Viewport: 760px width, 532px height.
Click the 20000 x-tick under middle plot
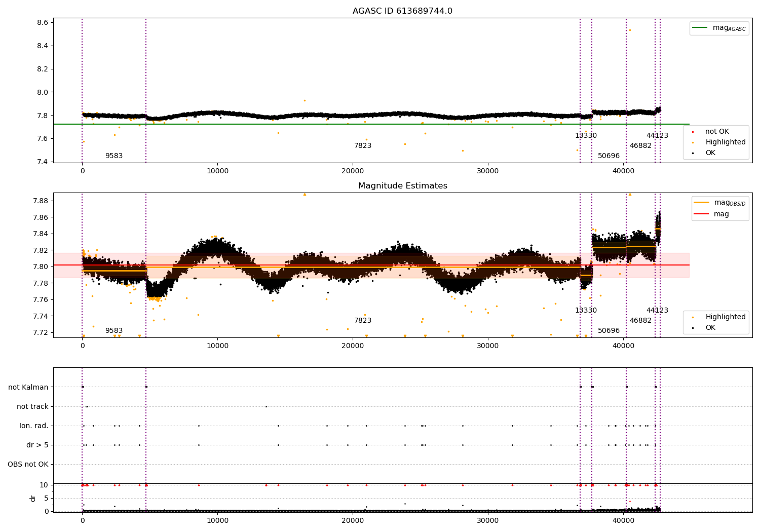(353, 346)
